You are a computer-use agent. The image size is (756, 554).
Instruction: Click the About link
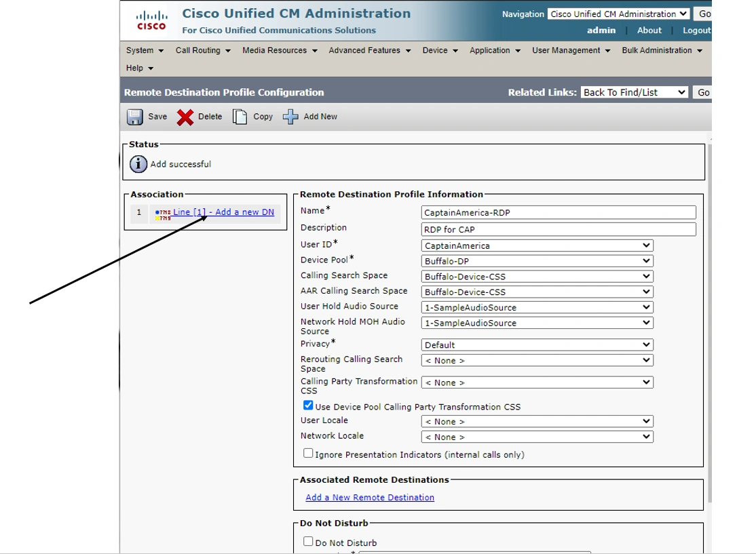[649, 31]
